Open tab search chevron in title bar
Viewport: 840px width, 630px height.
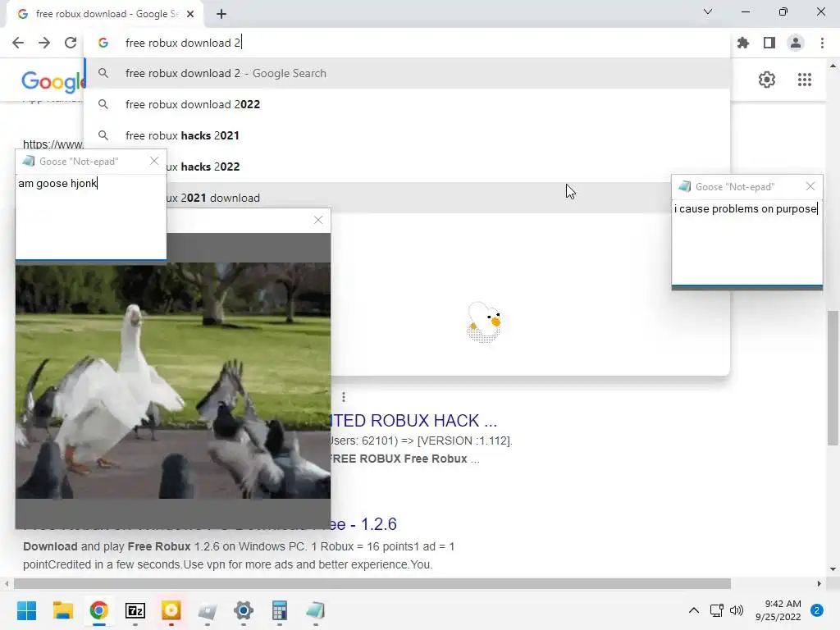708,11
